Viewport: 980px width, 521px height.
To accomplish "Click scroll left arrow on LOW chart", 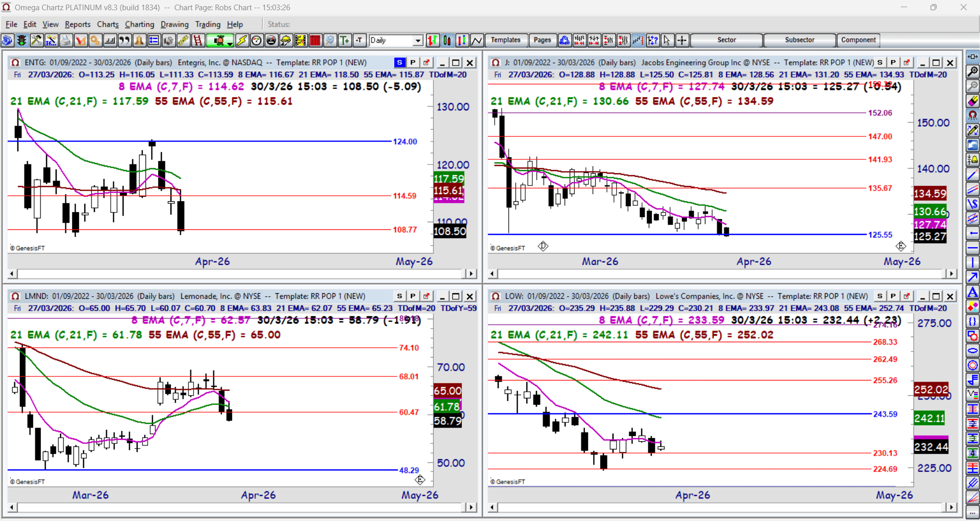I will pos(492,507).
